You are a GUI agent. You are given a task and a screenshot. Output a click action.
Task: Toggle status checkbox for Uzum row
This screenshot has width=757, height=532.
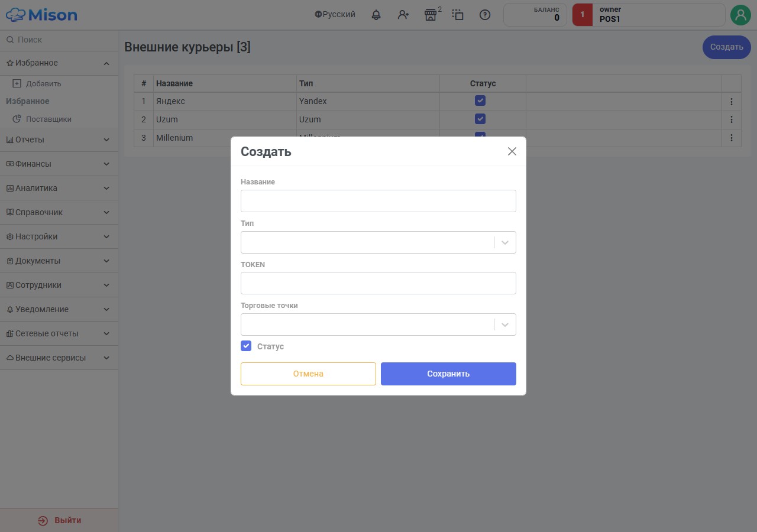[x=480, y=119]
